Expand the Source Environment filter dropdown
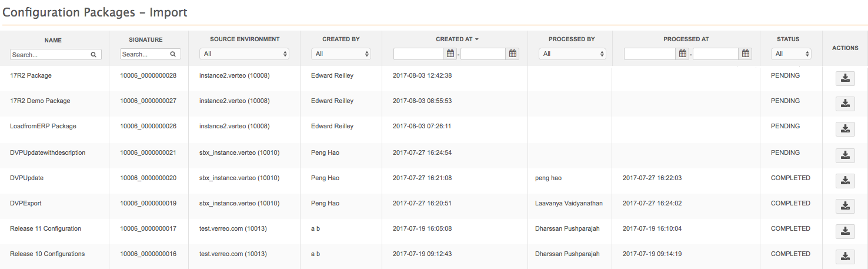Image resolution: width=868 pixels, height=269 pixels. (x=245, y=54)
